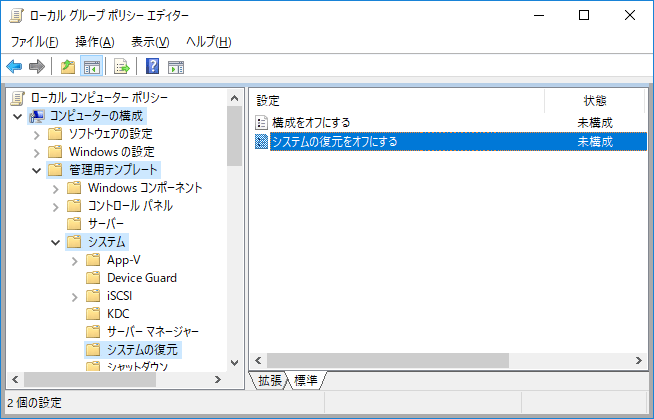The height and width of the screenshot is (419, 654).
Task: Expand the iSCSI tree node
Action: [x=75, y=297]
